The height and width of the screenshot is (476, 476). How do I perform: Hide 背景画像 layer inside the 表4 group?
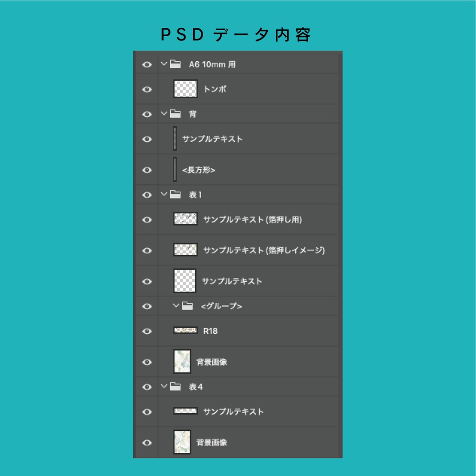pos(147,443)
